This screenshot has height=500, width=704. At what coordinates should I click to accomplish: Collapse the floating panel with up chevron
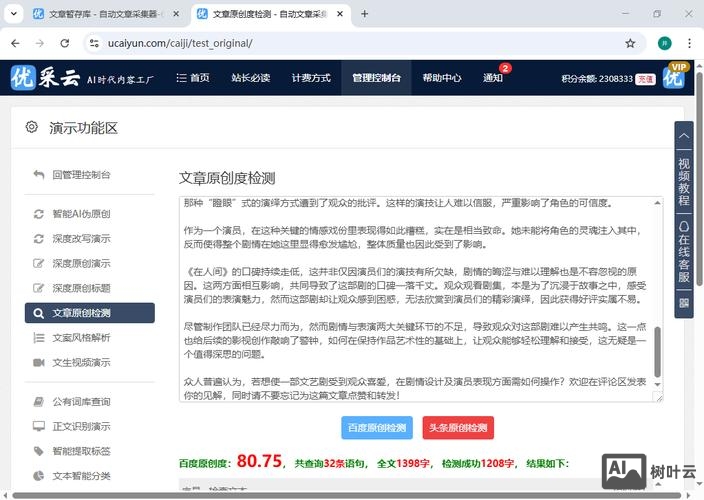684,136
